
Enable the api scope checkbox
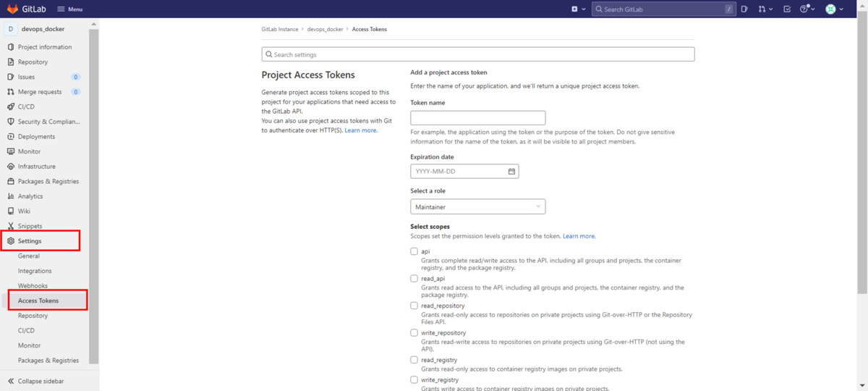pyautogui.click(x=414, y=251)
